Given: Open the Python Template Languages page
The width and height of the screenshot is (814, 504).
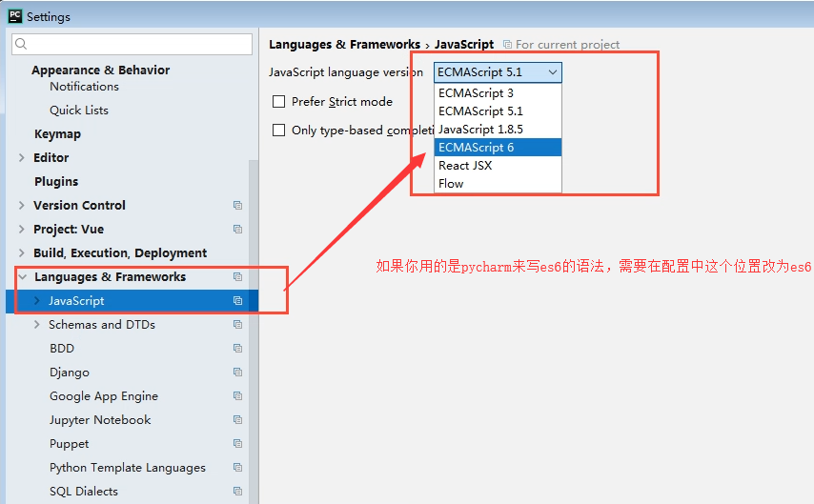Looking at the screenshot, I should tap(127, 468).
